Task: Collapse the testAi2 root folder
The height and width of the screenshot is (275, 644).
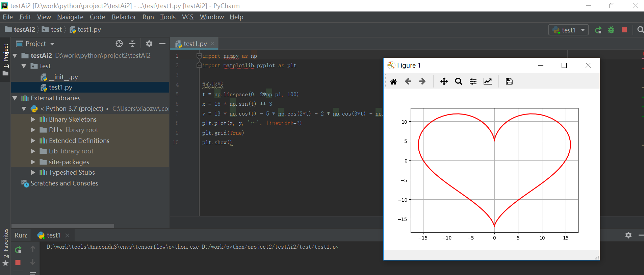Action: [15, 55]
